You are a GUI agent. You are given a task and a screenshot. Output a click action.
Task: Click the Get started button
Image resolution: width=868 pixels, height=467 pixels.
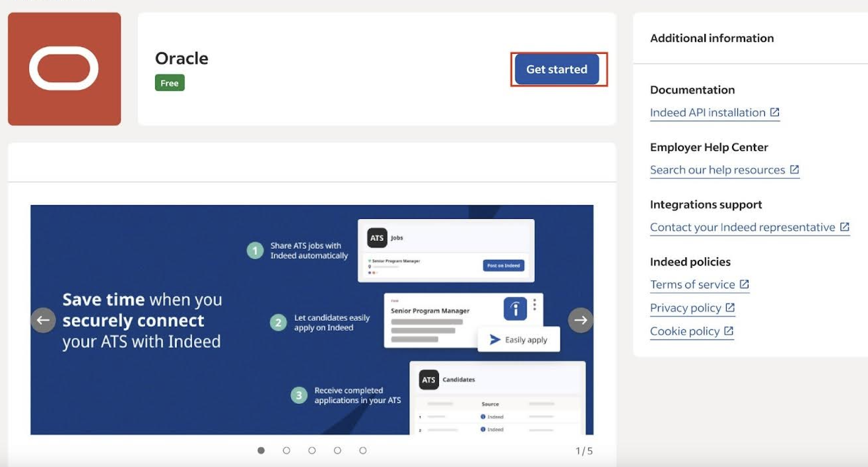[557, 69]
